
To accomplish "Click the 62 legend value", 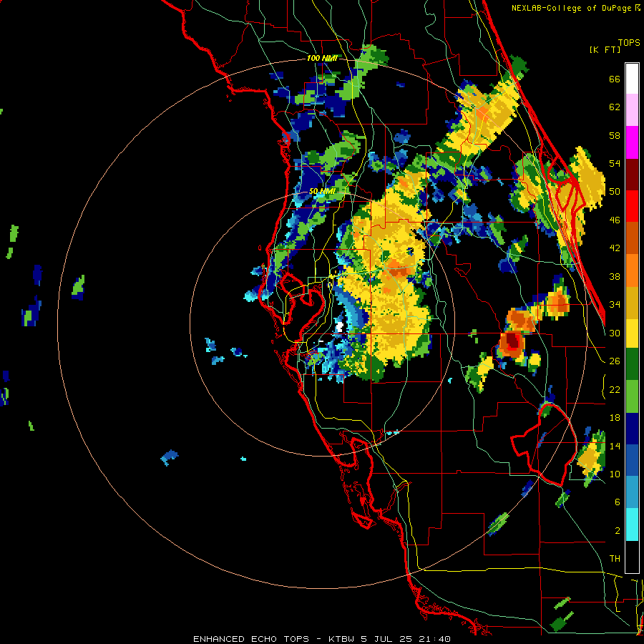I will coord(615,107).
